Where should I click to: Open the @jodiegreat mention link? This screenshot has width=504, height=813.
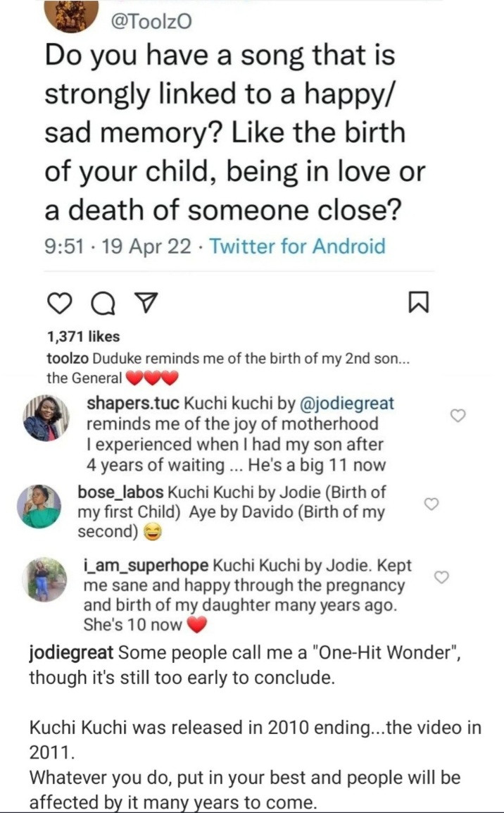(x=347, y=404)
